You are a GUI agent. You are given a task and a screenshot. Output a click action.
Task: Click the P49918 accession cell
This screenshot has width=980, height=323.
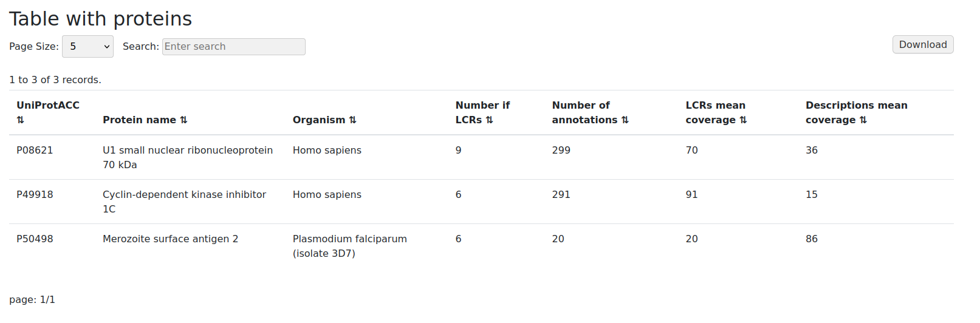pyautogui.click(x=35, y=195)
